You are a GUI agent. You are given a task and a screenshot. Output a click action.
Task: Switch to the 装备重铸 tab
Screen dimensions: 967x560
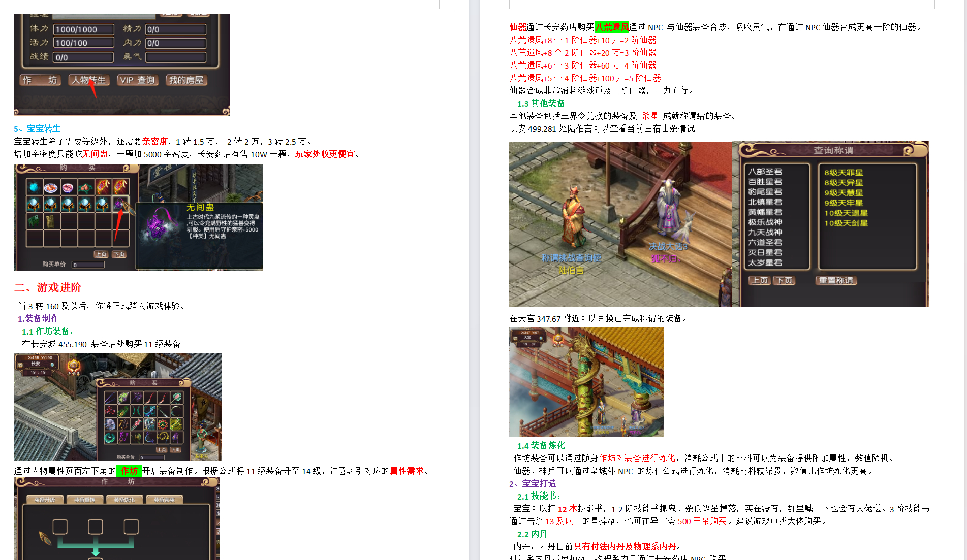[x=85, y=499]
